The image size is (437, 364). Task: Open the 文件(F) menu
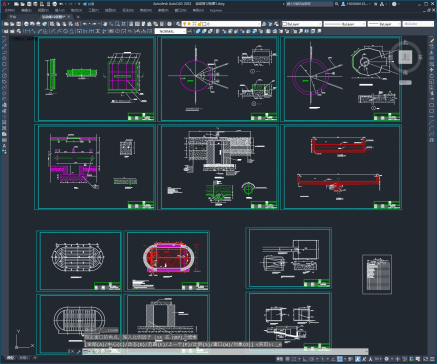[10, 10]
